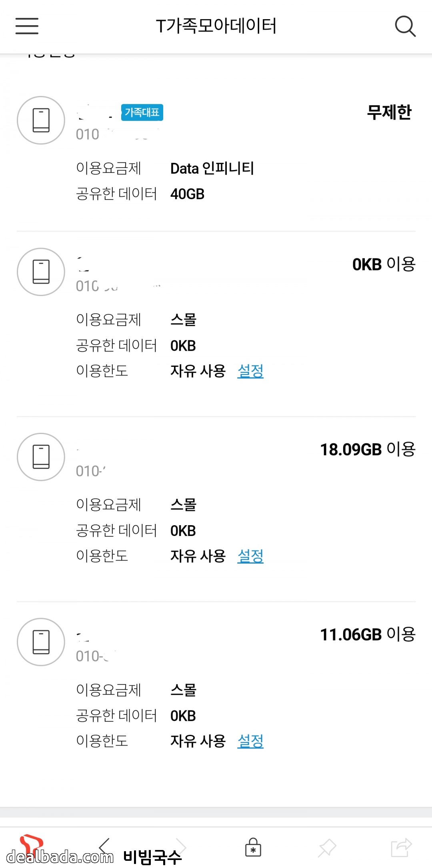
Task: Go back with the left arrow
Action: pos(105,846)
